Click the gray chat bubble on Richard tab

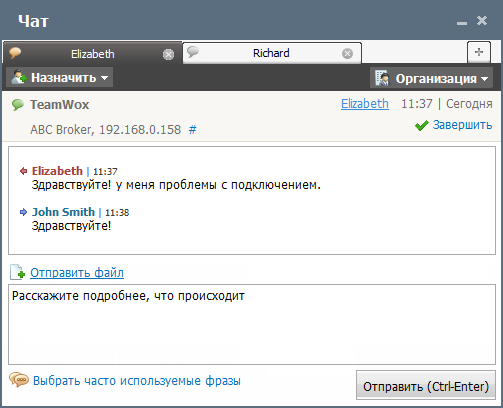coord(193,52)
